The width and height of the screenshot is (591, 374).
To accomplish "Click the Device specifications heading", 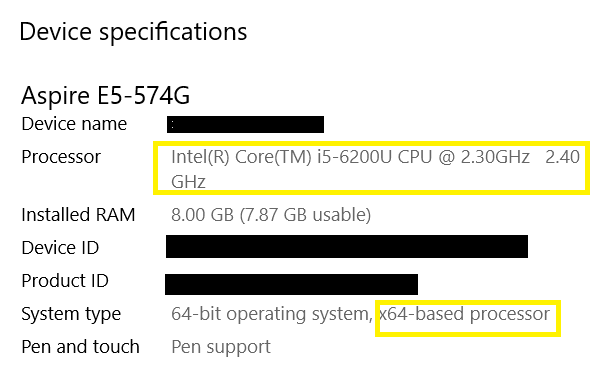I will [133, 32].
